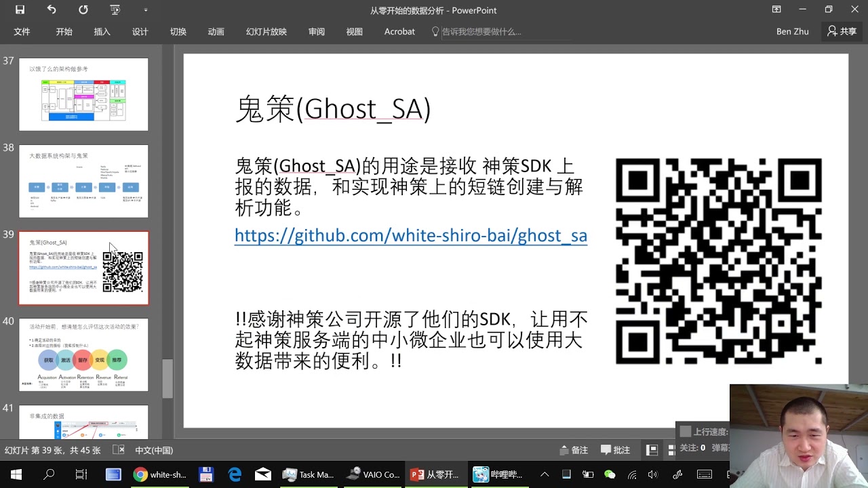
Task: Click the pen workspace tray icon
Action: [x=677, y=474]
